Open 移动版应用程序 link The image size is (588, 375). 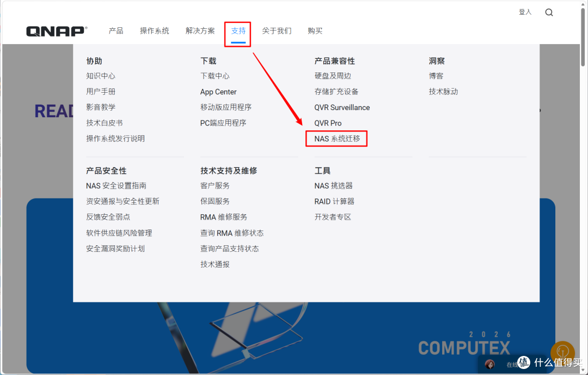pos(226,107)
